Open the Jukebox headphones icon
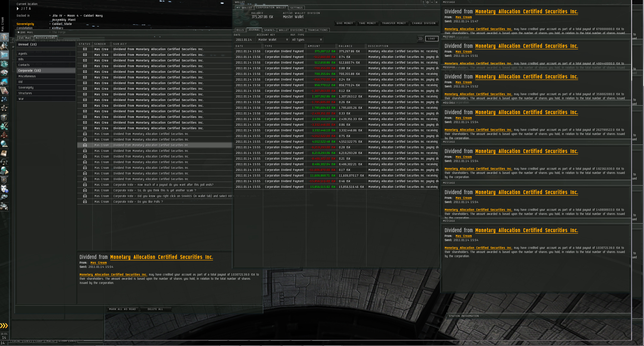This screenshot has width=644, height=346. click(x=4, y=162)
